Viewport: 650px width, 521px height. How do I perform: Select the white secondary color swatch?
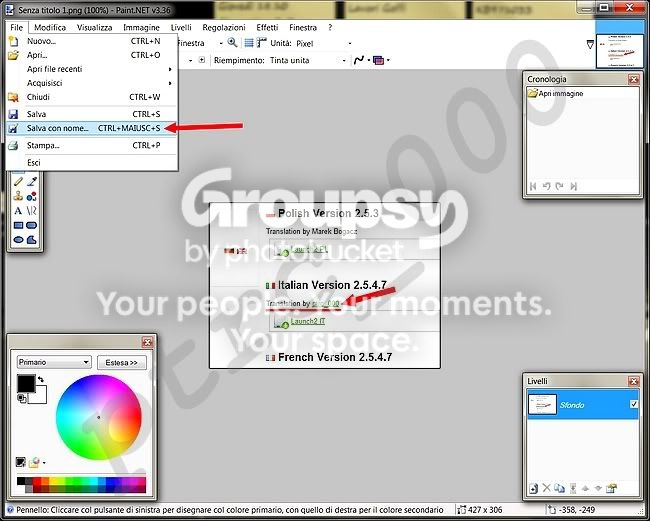[41, 397]
